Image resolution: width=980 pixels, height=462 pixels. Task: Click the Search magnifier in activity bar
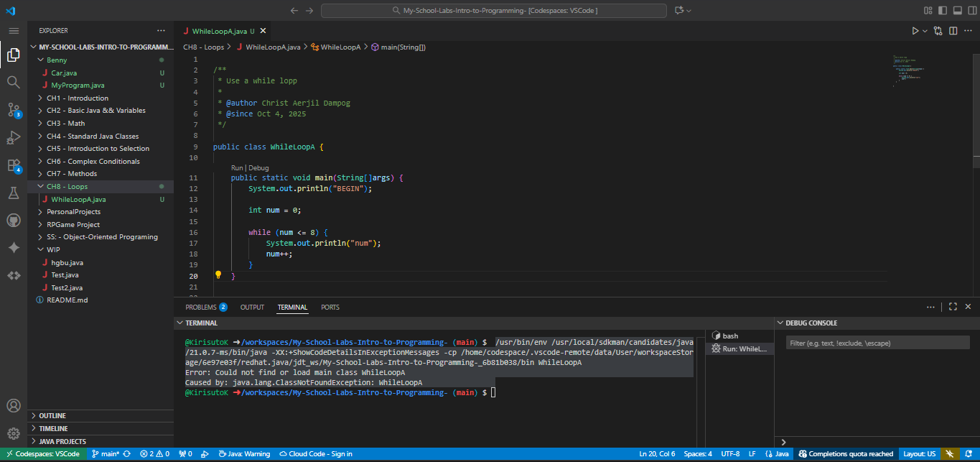click(13, 82)
